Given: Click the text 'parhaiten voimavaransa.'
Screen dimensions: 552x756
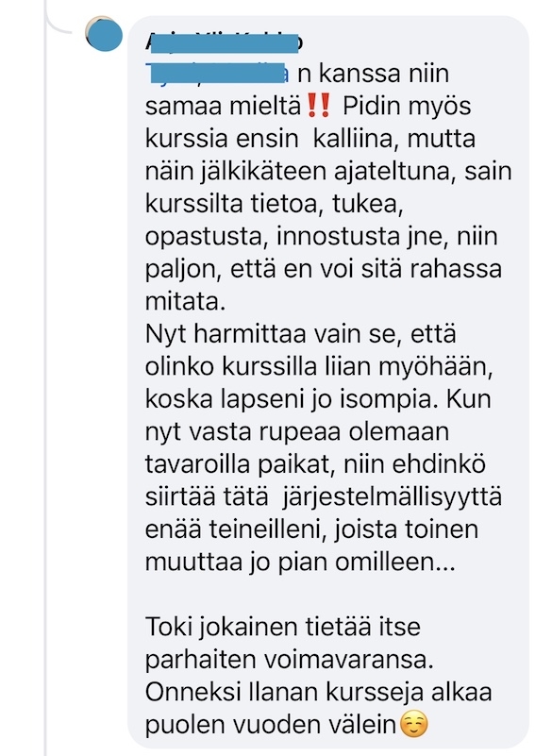Looking at the screenshot, I should click(290, 660).
